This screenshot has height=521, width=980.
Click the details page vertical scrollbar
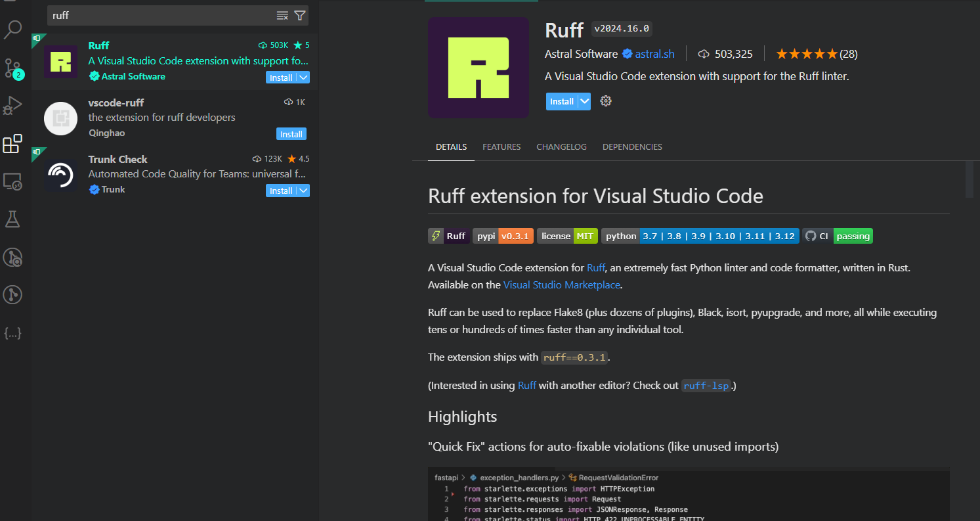pos(969,179)
